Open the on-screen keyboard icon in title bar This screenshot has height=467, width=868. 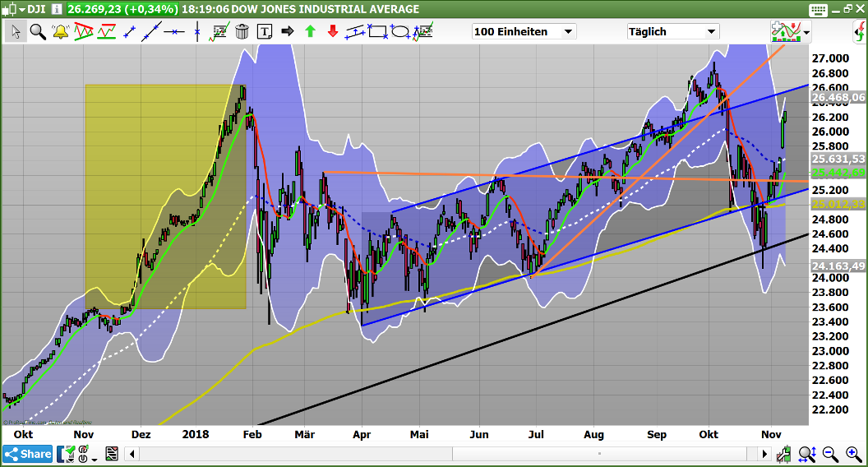pos(818,9)
